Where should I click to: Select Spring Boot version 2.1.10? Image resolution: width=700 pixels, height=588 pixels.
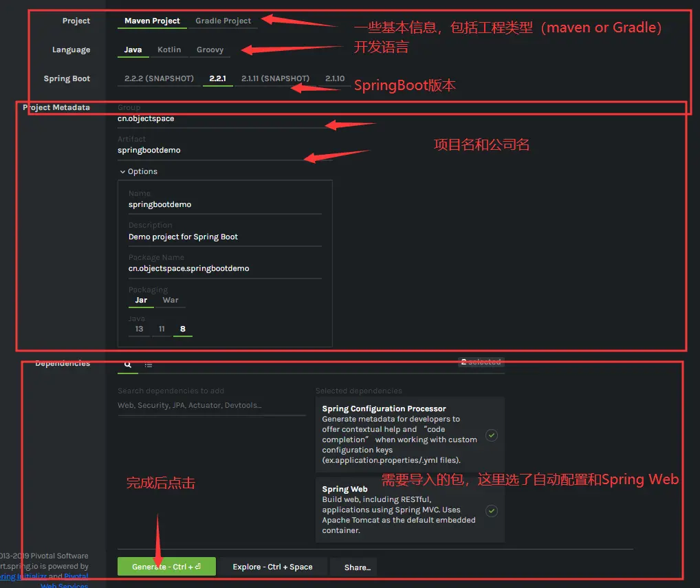coord(335,78)
